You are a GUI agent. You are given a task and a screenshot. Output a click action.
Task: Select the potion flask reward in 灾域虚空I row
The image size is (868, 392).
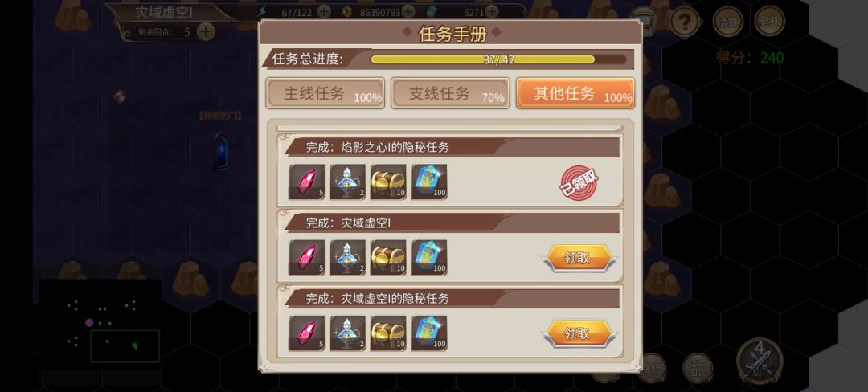pyautogui.click(x=348, y=258)
